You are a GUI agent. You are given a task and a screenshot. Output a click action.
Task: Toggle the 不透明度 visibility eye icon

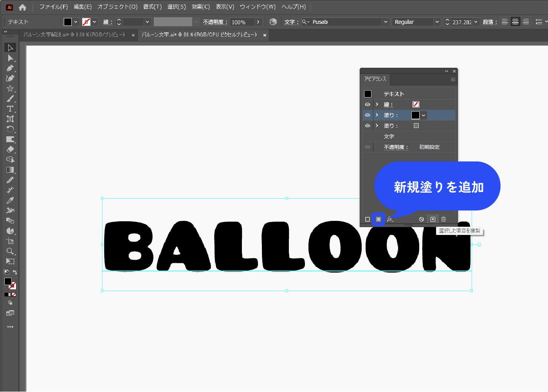[367, 146]
